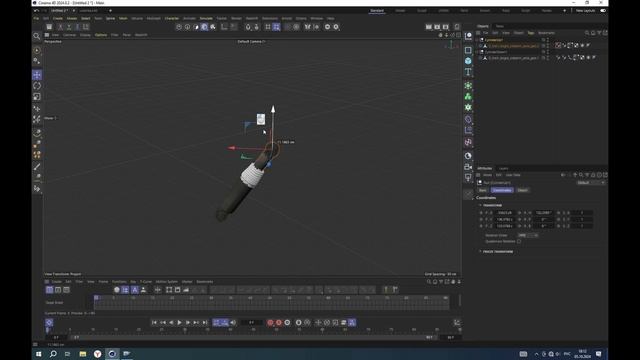Open the Default Camera selector in viewport
The width and height of the screenshot is (640, 360).
coord(251,42)
